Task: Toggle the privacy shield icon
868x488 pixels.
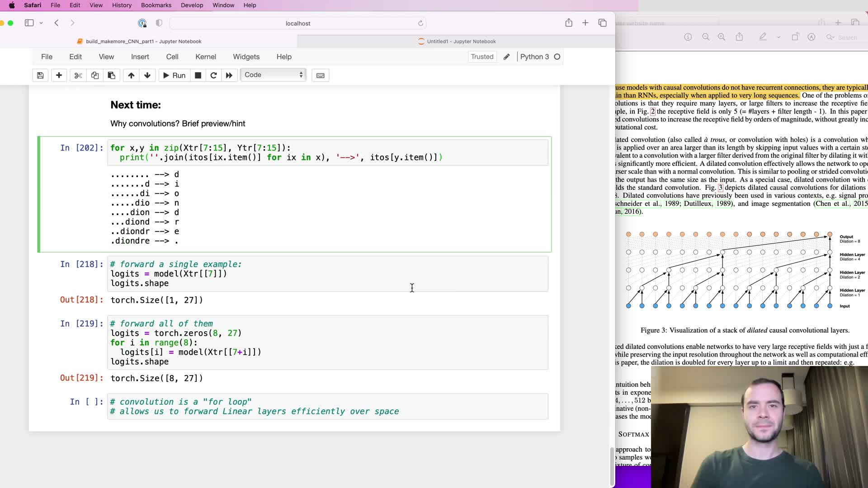Action: click(x=159, y=23)
